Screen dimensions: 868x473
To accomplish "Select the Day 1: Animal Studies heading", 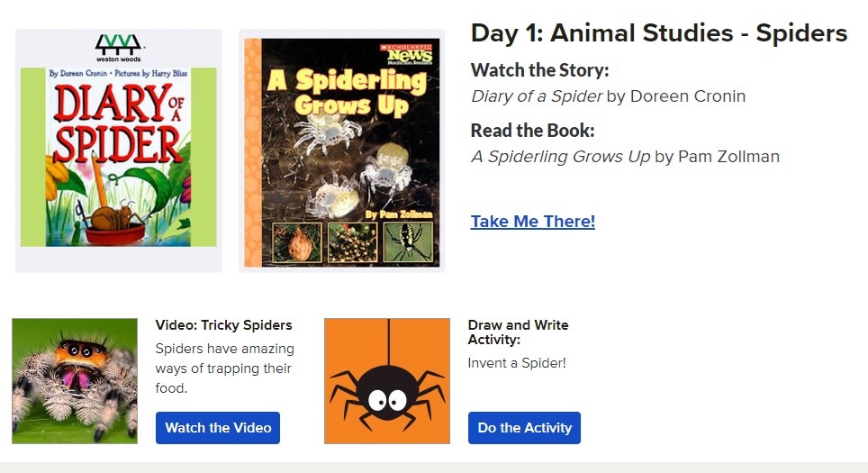I will [658, 33].
